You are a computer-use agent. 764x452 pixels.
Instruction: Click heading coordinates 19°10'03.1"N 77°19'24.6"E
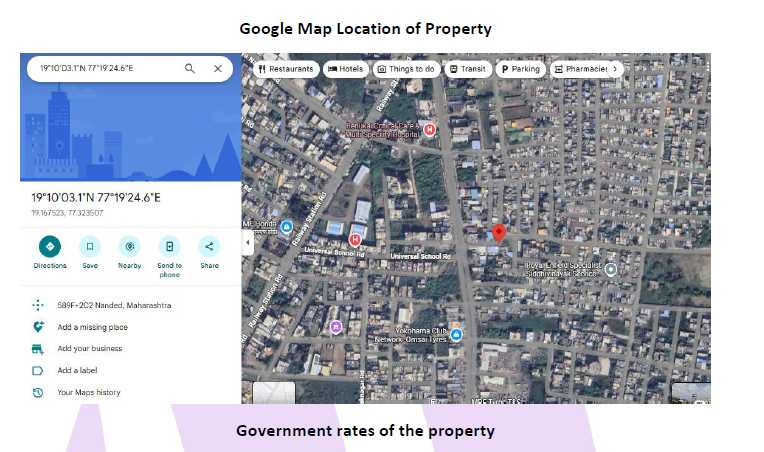click(96, 198)
